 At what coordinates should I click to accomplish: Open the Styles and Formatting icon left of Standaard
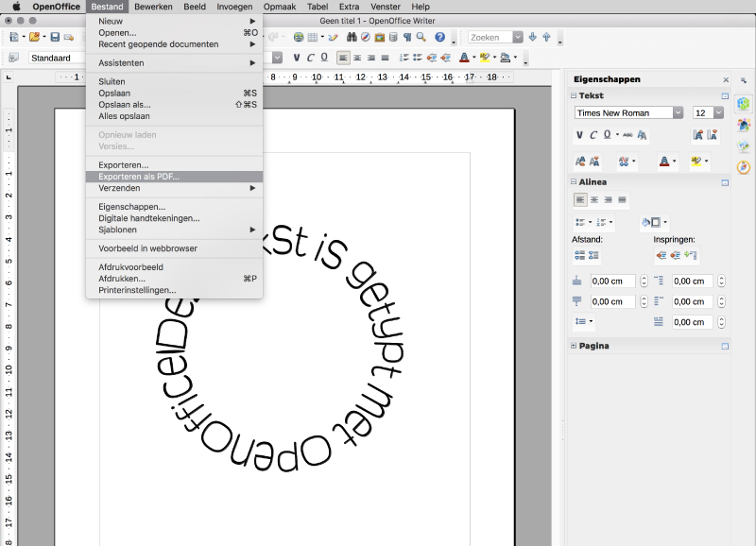click(x=13, y=58)
